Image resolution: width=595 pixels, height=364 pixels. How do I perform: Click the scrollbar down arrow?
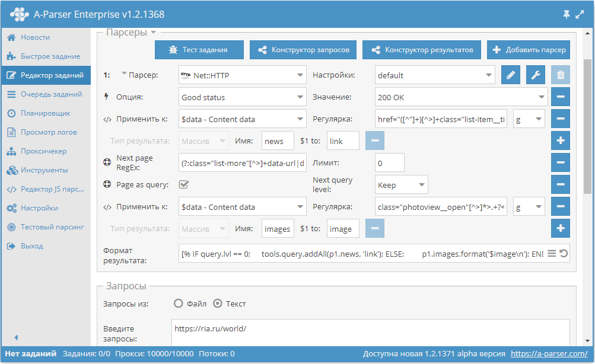[x=587, y=340]
